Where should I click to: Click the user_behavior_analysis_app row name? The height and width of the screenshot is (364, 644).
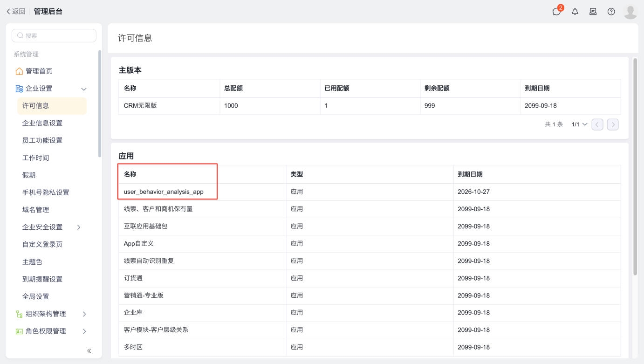pos(164,192)
